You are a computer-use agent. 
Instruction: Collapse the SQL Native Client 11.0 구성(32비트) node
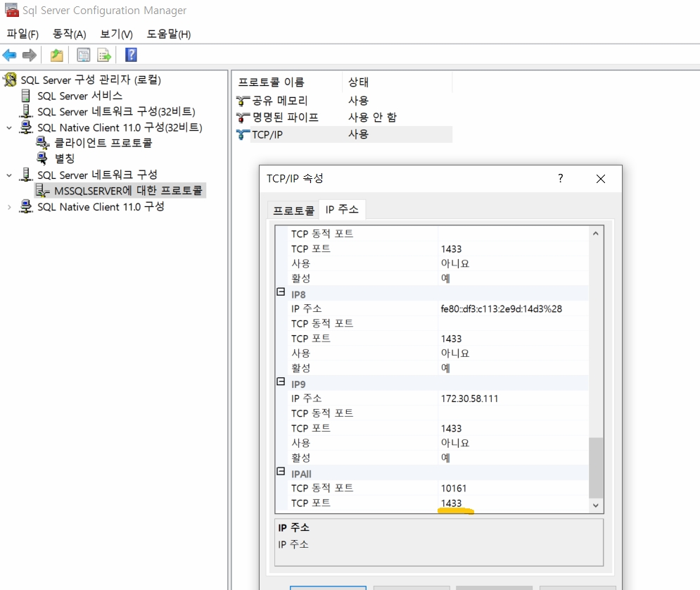point(9,127)
